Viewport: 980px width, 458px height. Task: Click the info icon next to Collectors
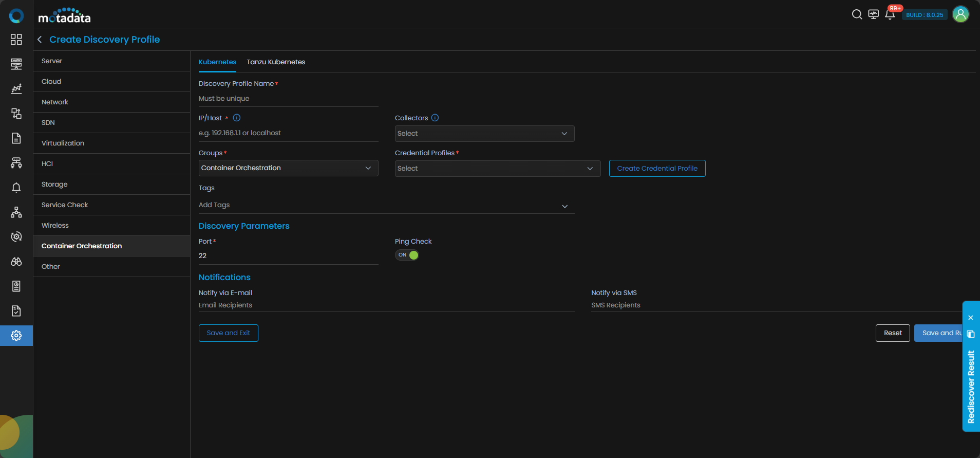click(435, 118)
